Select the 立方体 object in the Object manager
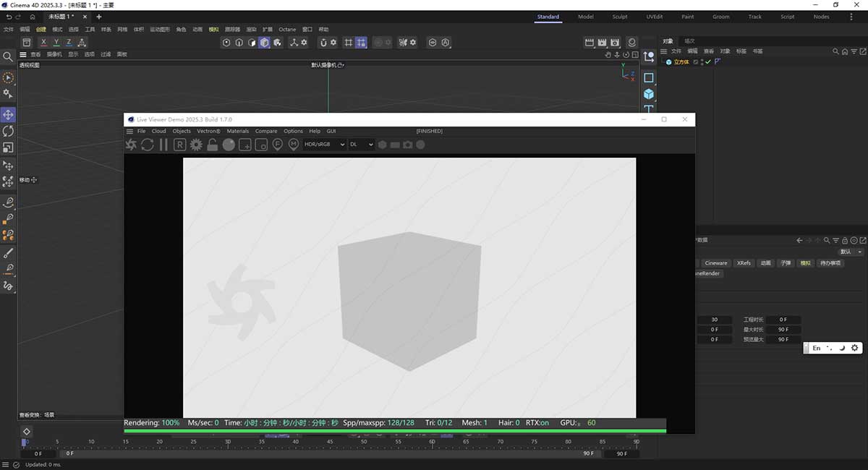 [681, 61]
